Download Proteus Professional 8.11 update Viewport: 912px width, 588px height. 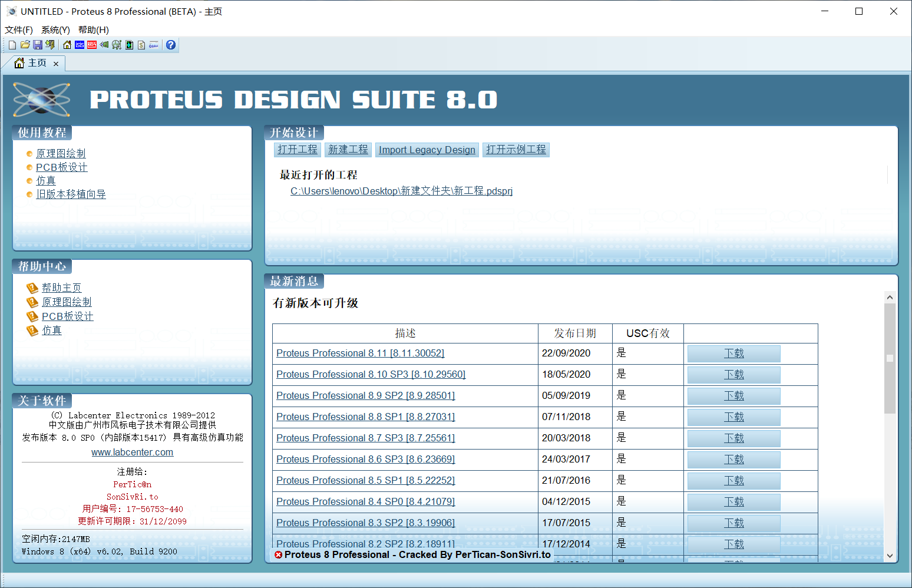[x=733, y=353]
